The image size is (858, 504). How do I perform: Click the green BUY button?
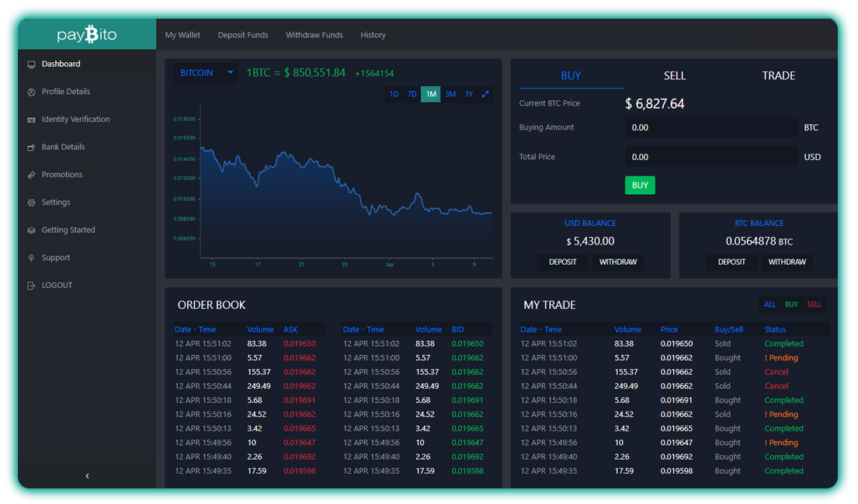(640, 185)
